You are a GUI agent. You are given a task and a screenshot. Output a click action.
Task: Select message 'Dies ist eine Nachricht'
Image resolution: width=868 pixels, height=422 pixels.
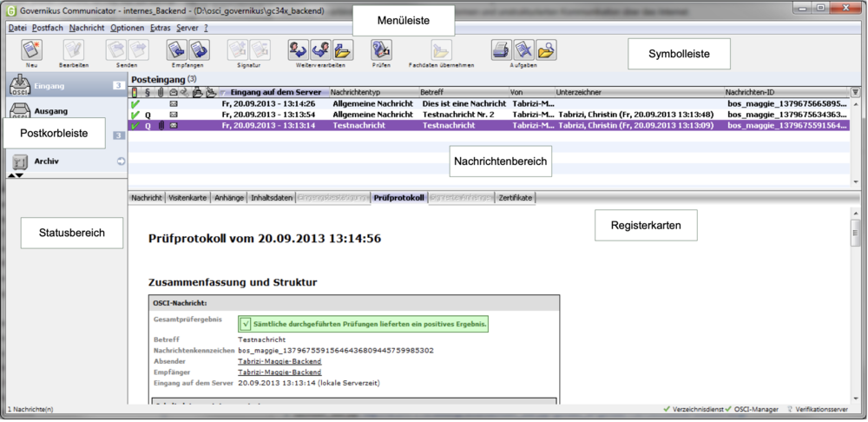coord(490,103)
